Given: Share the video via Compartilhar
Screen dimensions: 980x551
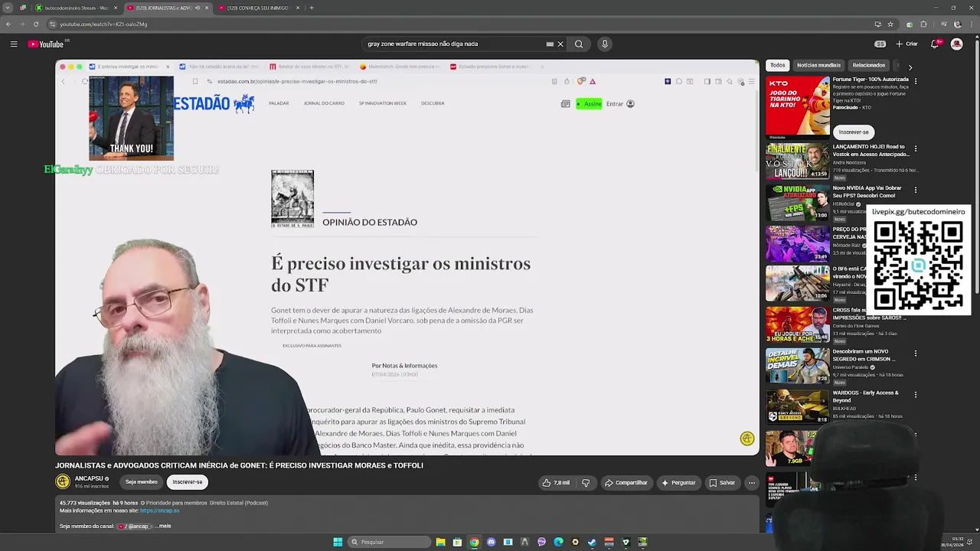Looking at the screenshot, I should pyautogui.click(x=626, y=483).
